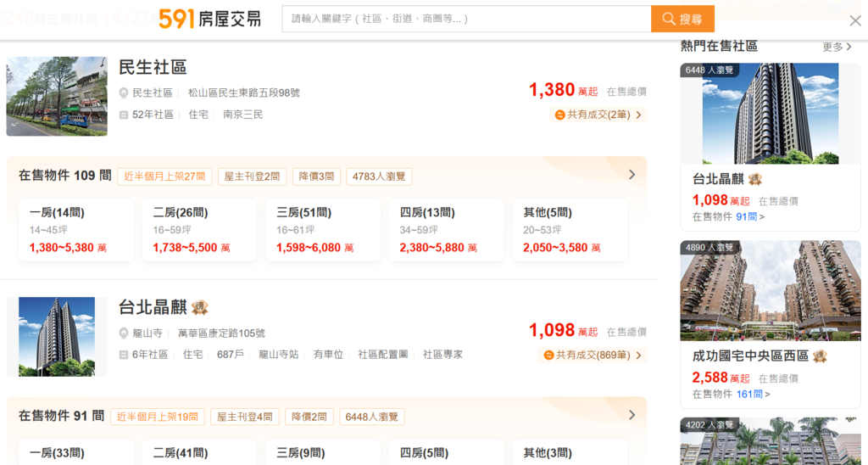Open the 三房(51間) listing card
The height and width of the screenshot is (465, 868).
(323, 230)
